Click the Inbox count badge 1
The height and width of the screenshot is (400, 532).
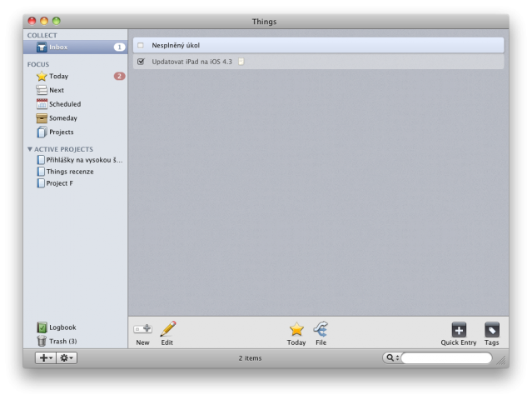119,47
